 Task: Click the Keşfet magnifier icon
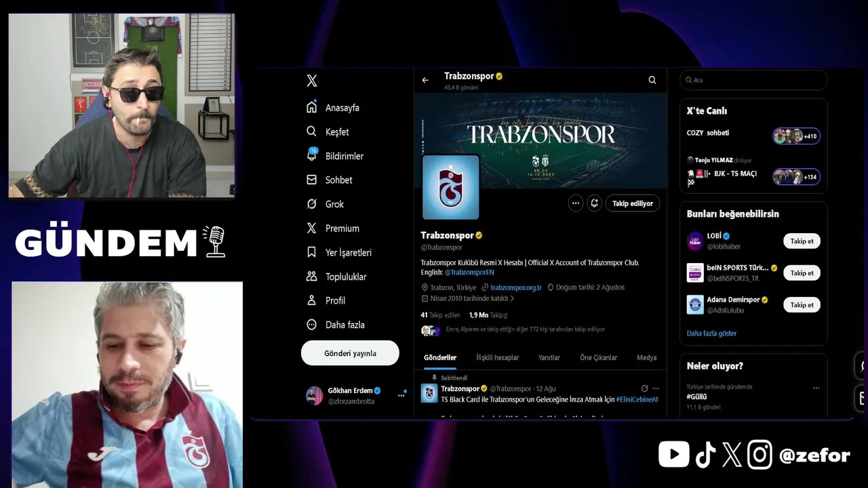(312, 131)
